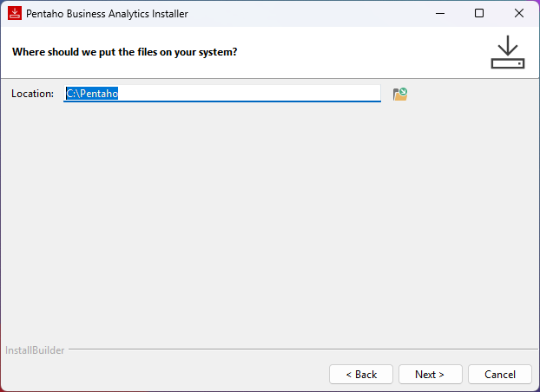
Task: Go back with the < Back button
Action: tap(361, 375)
